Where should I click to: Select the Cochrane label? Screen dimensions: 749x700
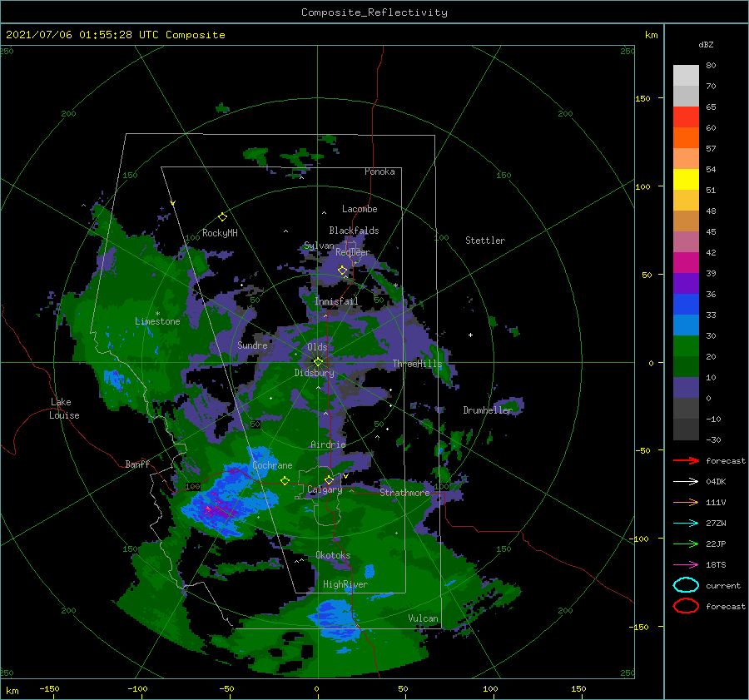click(x=272, y=465)
